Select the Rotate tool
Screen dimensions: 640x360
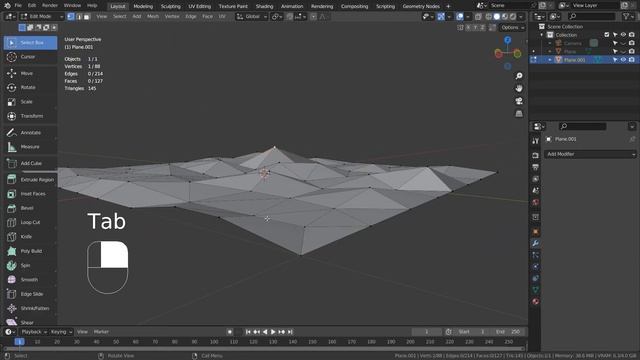(x=30, y=87)
